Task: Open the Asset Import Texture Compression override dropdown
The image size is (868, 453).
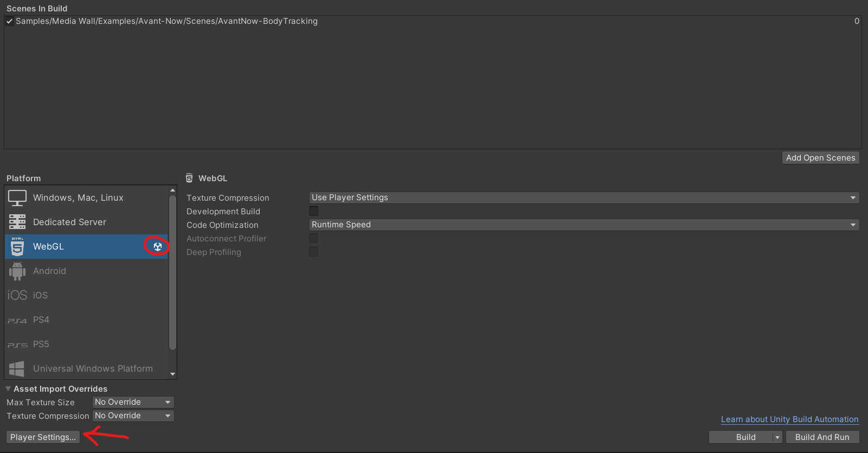Action: click(x=133, y=416)
